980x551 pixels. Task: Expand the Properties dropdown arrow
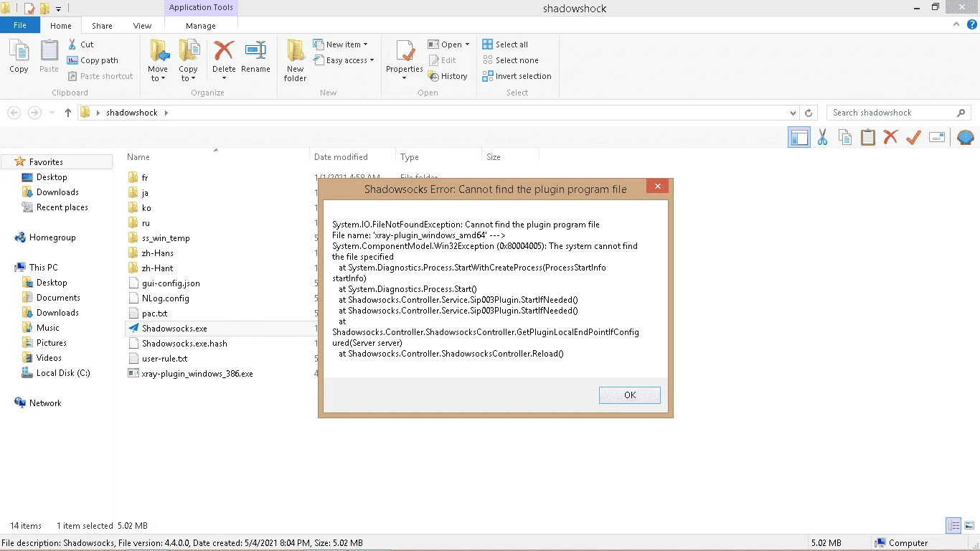[405, 78]
